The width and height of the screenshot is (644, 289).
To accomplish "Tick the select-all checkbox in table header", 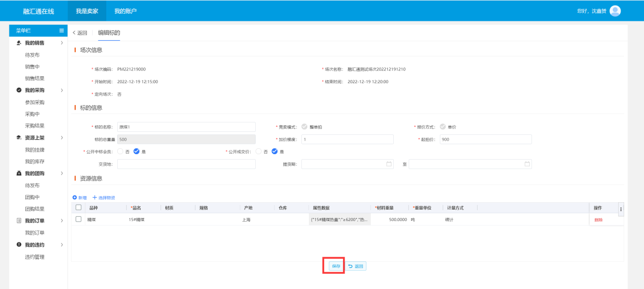I will (x=78, y=208).
